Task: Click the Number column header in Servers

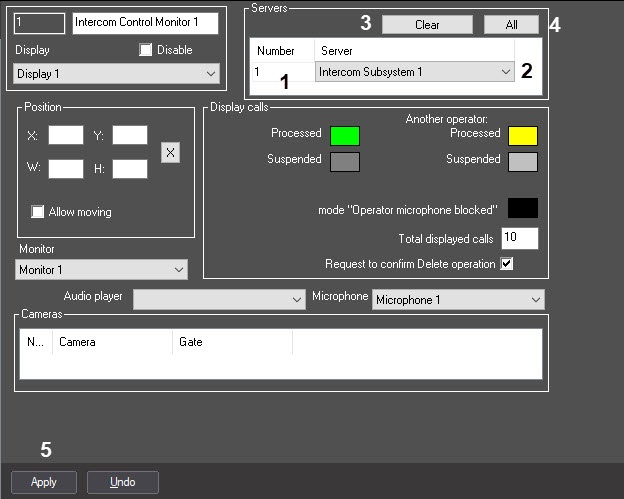Action: click(282, 51)
